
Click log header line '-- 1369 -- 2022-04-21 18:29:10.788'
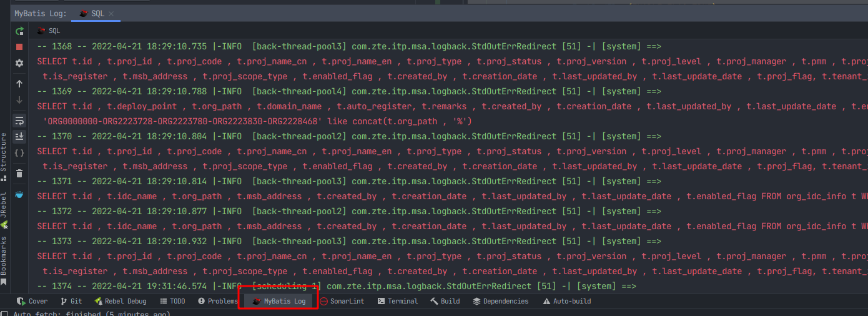[x=349, y=92]
